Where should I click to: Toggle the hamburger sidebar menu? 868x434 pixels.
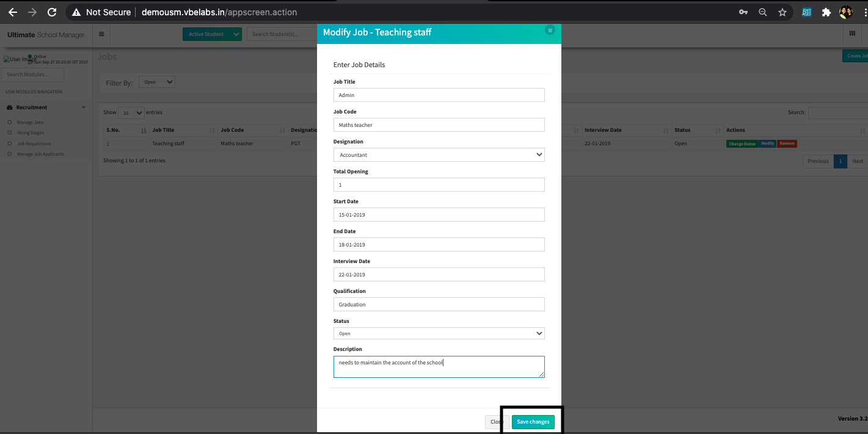101,34
